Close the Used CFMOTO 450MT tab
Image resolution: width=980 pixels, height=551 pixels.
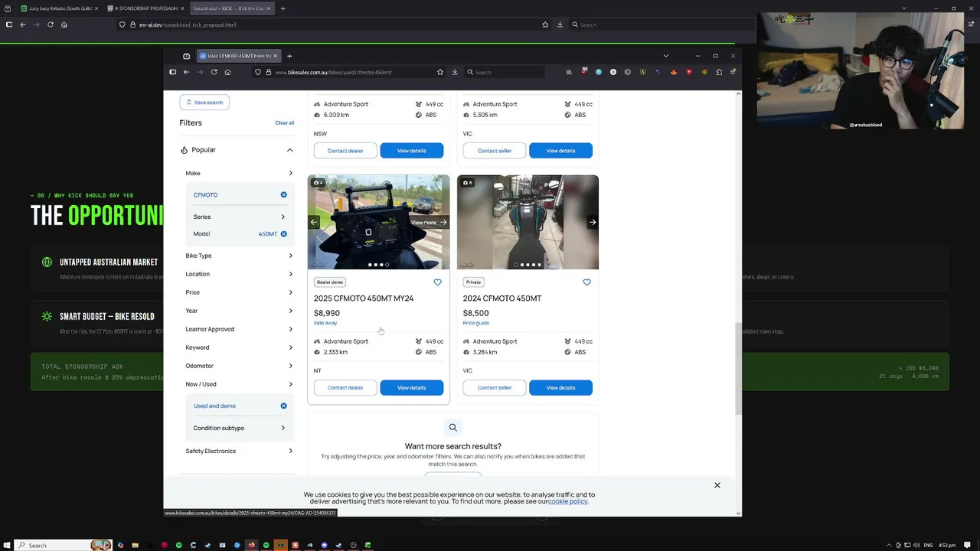(x=276, y=56)
